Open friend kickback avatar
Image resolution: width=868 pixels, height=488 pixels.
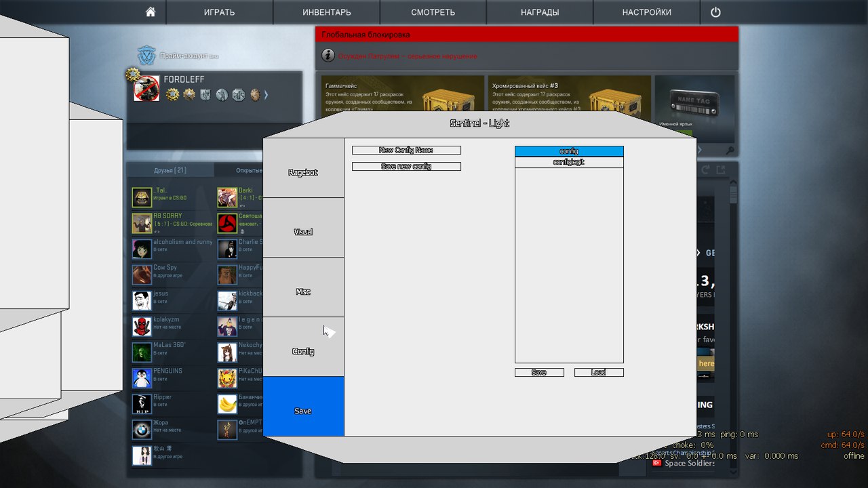pyautogui.click(x=227, y=300)
